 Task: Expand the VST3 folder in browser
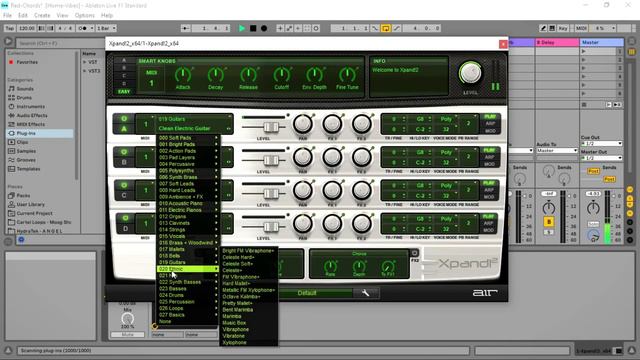click(x=85, y=71)
